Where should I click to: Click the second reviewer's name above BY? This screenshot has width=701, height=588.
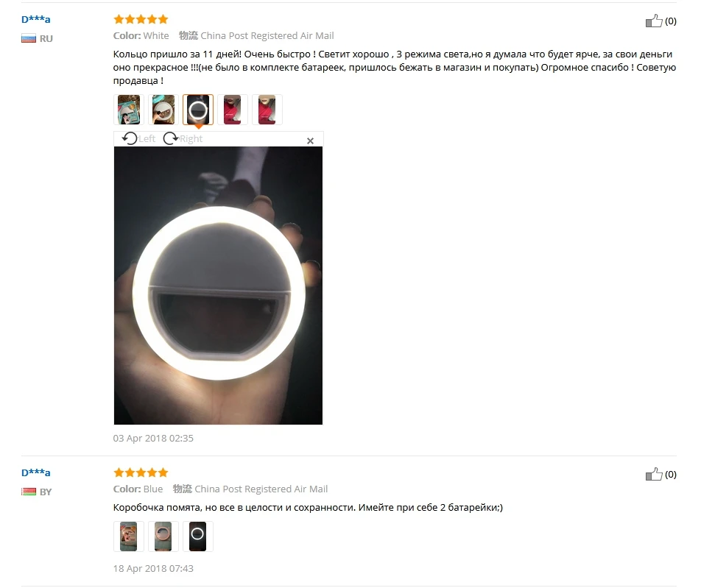[36, 472]
